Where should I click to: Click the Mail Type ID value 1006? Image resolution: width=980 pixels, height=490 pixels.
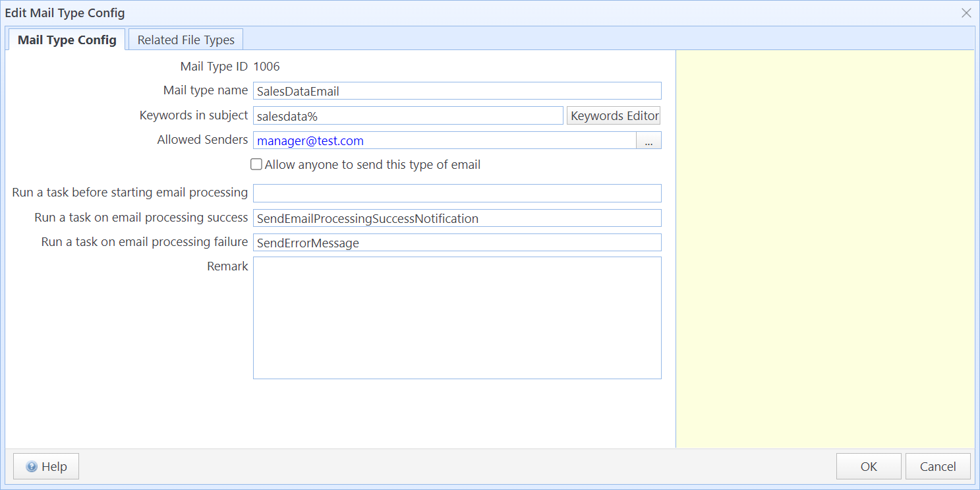[266, 67]
